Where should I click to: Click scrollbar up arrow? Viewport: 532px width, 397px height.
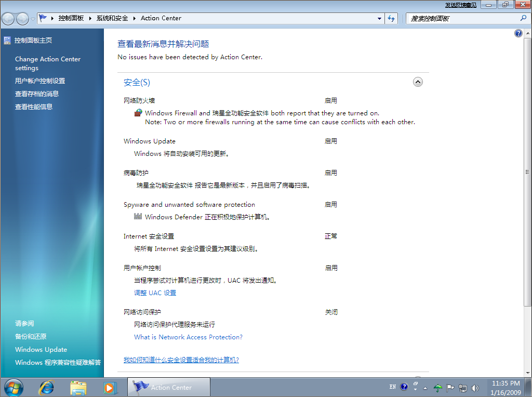point(528,33)
